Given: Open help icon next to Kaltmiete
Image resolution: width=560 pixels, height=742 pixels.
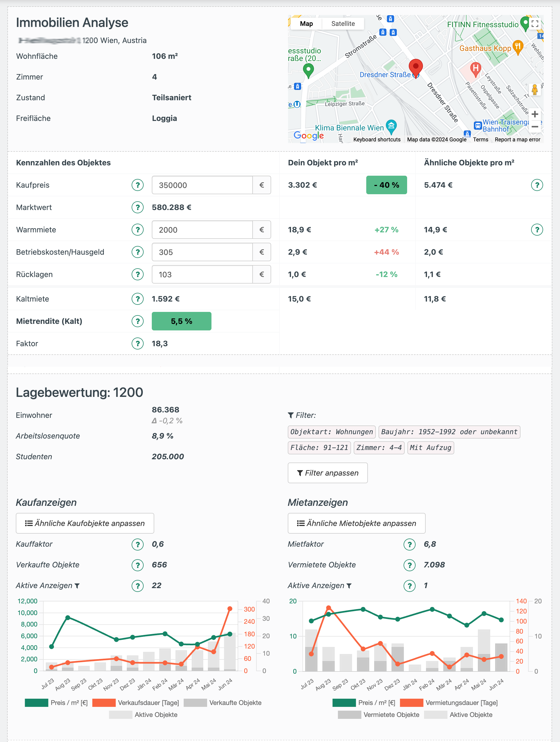Looking at the screenshot, I should coord(138,299).
